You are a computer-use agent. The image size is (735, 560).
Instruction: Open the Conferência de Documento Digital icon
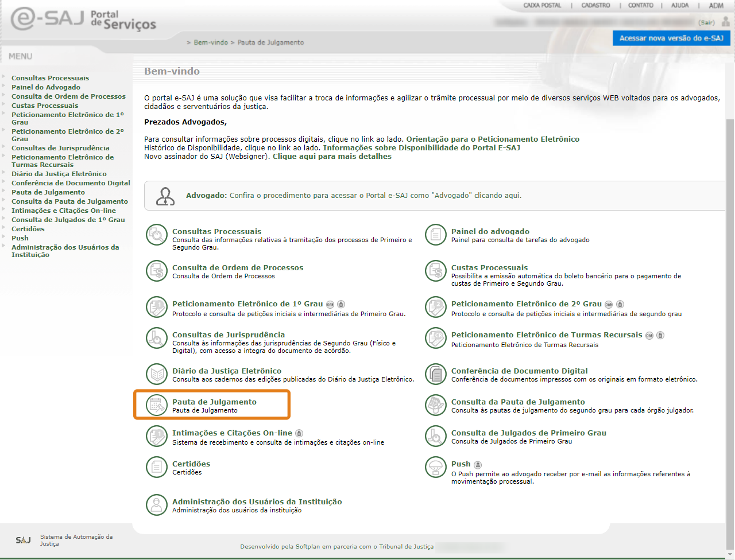tap(436, 374)
